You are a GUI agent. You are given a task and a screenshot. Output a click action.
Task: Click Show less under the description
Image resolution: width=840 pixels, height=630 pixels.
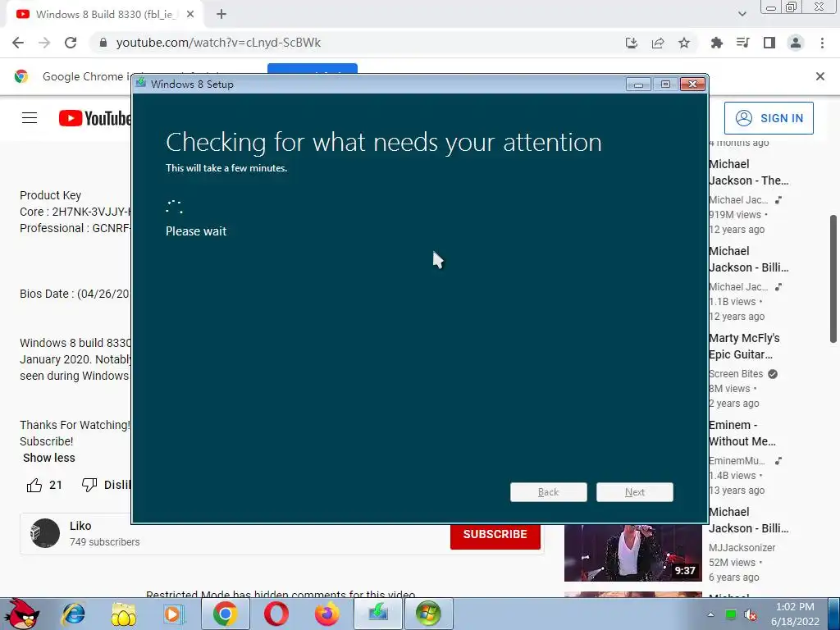coord(48,458)
